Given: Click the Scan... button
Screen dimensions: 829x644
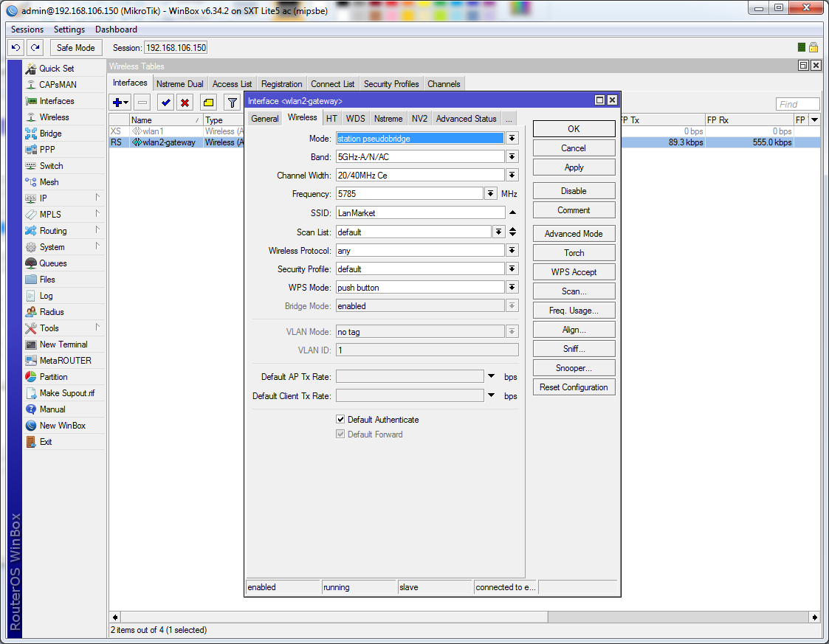Looking at the screenshot, I should point(574,291).
